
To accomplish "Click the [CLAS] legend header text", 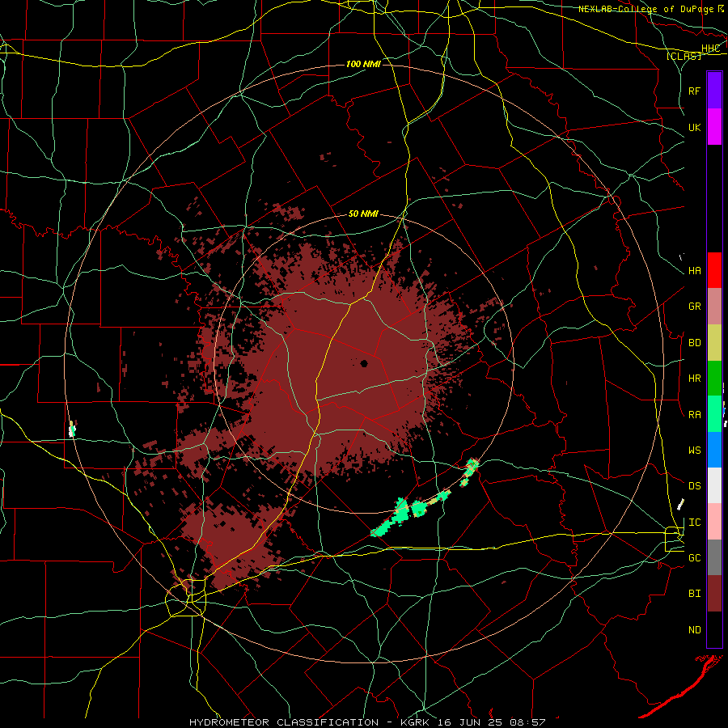I will click(684, 56).
